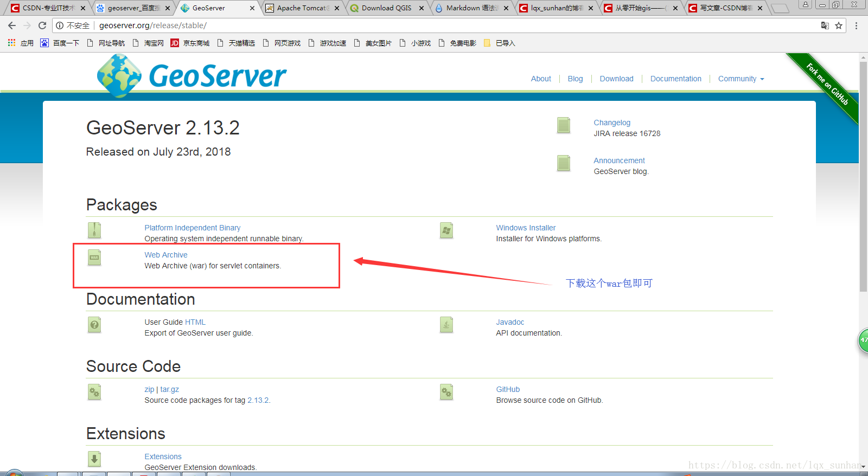The height and width of the screenshot is (476, 868).
Task: Open the 百度一下 bookmark
Action: pos(60,43)
